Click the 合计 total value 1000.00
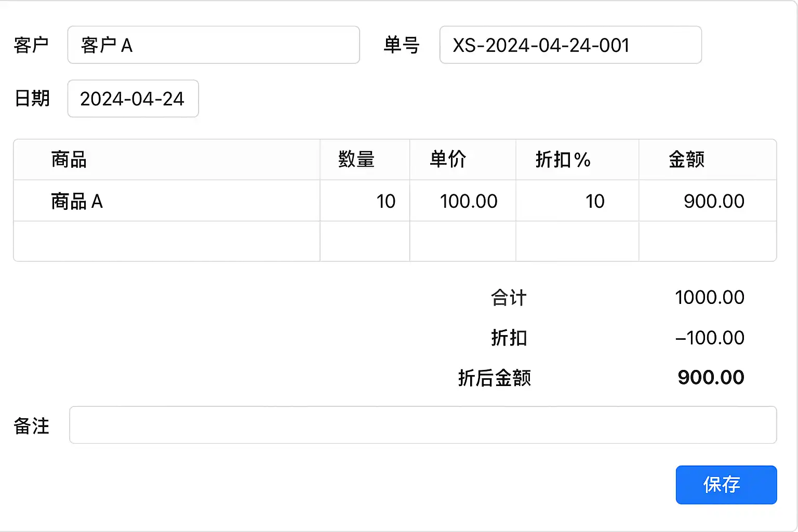This screenshot has height=532, width=798. click(709, 298)
